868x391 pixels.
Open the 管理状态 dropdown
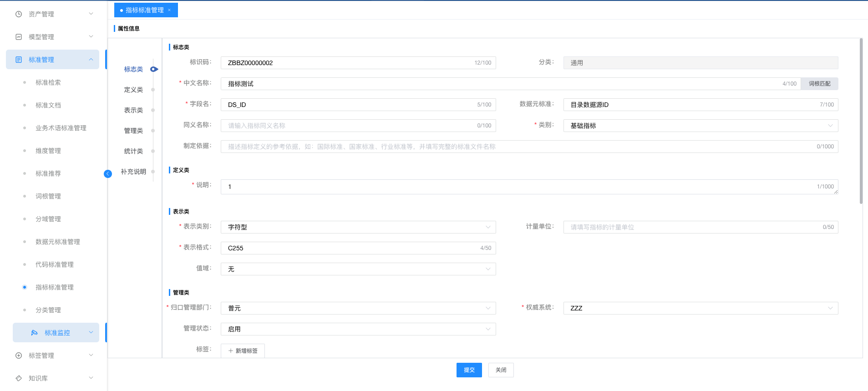[x=358, y=329]
